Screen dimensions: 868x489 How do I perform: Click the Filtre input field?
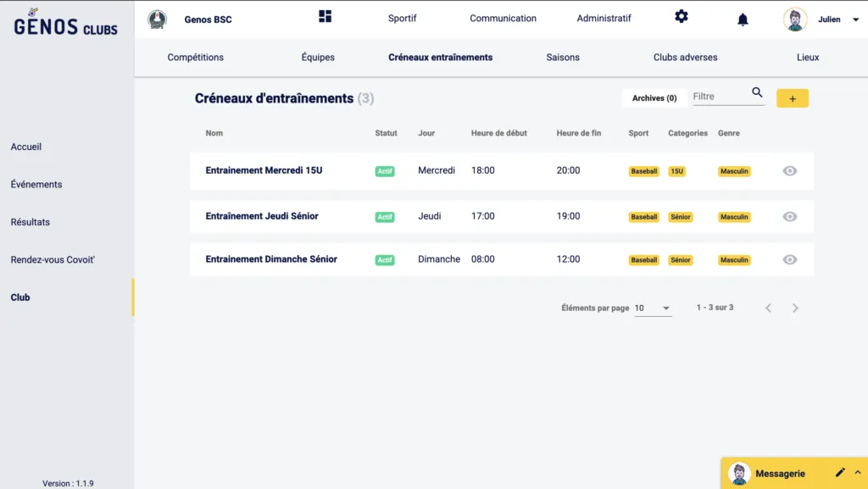(x=719, y=97)
